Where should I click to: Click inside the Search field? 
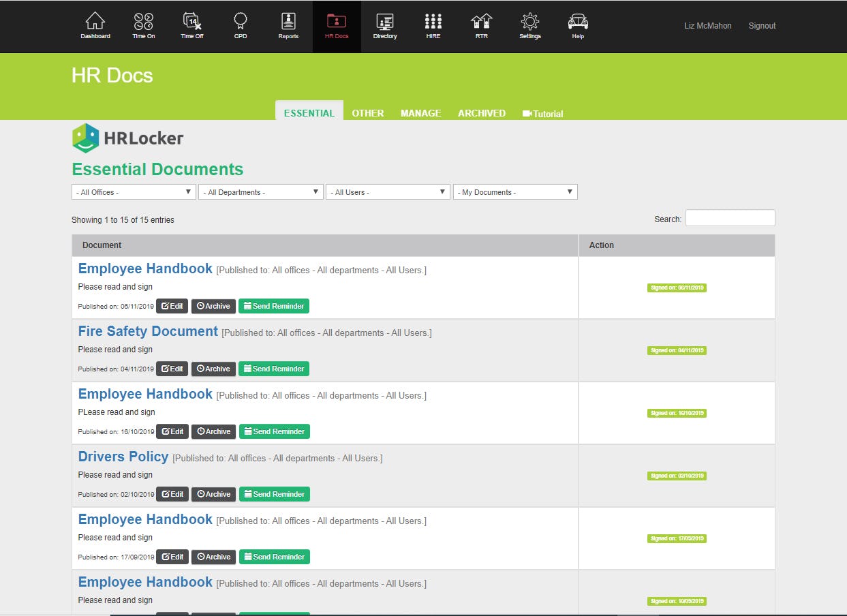pos(730,217)
